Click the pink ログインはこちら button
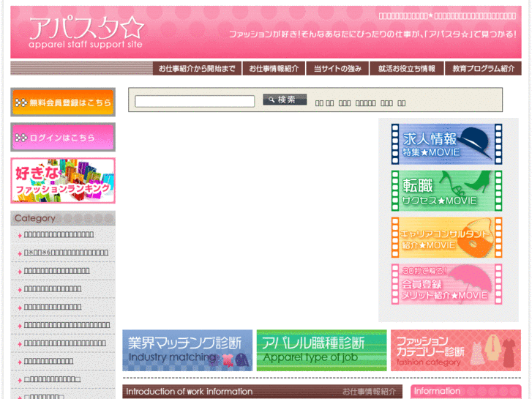 63,137
